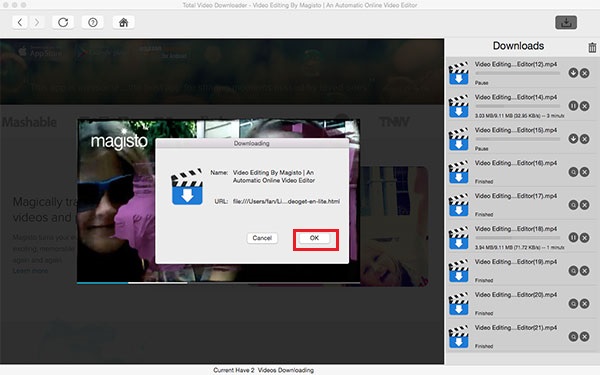Seek on the Magisto video progress bar
Image resolution: width=600 pixels, height=375 pixels.
[218, 283]
